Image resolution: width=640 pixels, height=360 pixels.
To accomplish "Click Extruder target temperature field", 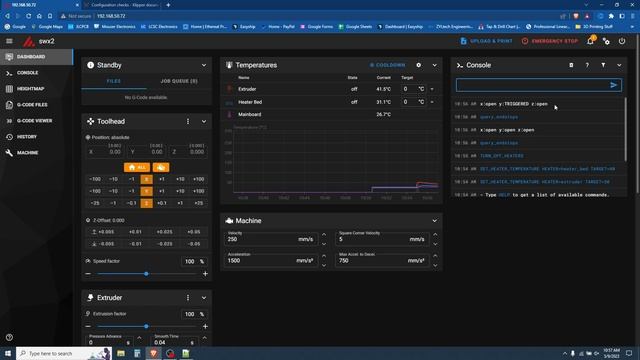I will 413,89.
